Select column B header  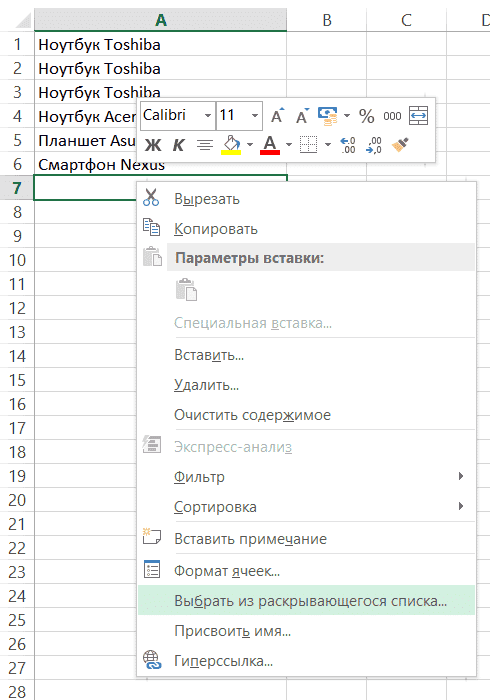point(327,20)
